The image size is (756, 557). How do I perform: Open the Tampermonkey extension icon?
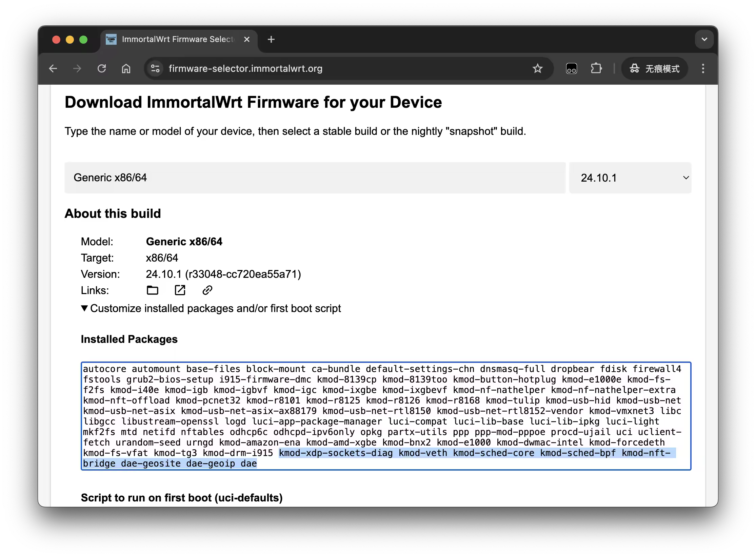click(571, 69)
